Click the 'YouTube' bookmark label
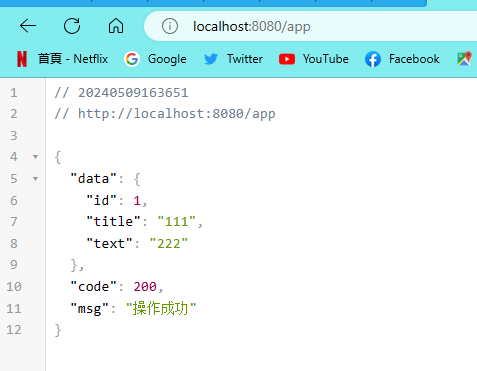This screenshot has height=371, width=477. [326, 59]
